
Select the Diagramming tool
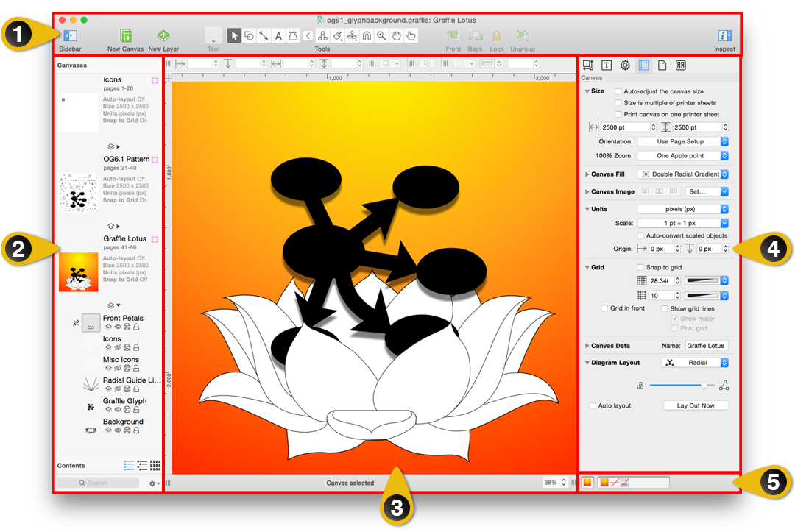pos(322,35)
